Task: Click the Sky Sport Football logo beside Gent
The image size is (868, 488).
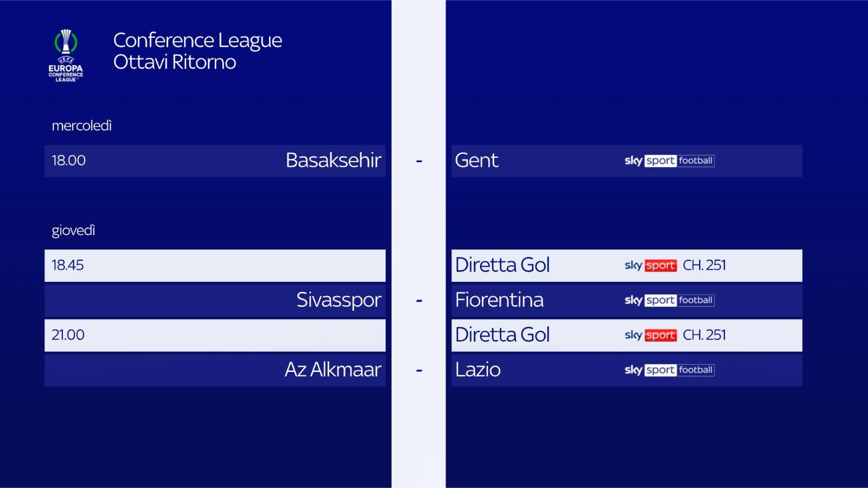Action: 669,161
